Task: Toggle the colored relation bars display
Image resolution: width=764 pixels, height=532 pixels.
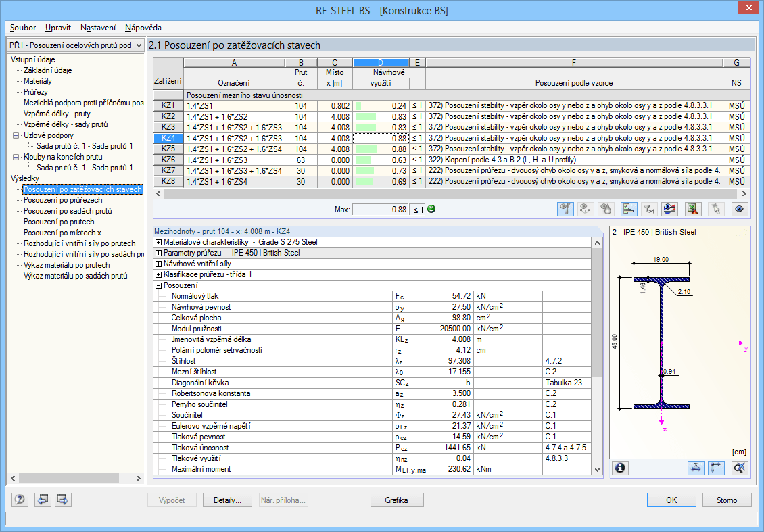Action: [627, 209]
